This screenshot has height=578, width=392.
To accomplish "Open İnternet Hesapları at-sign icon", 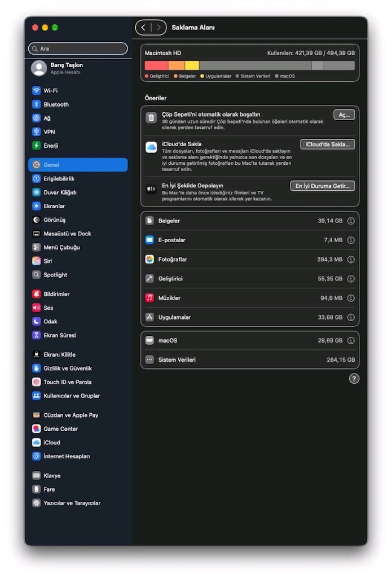I will (36, 456).
